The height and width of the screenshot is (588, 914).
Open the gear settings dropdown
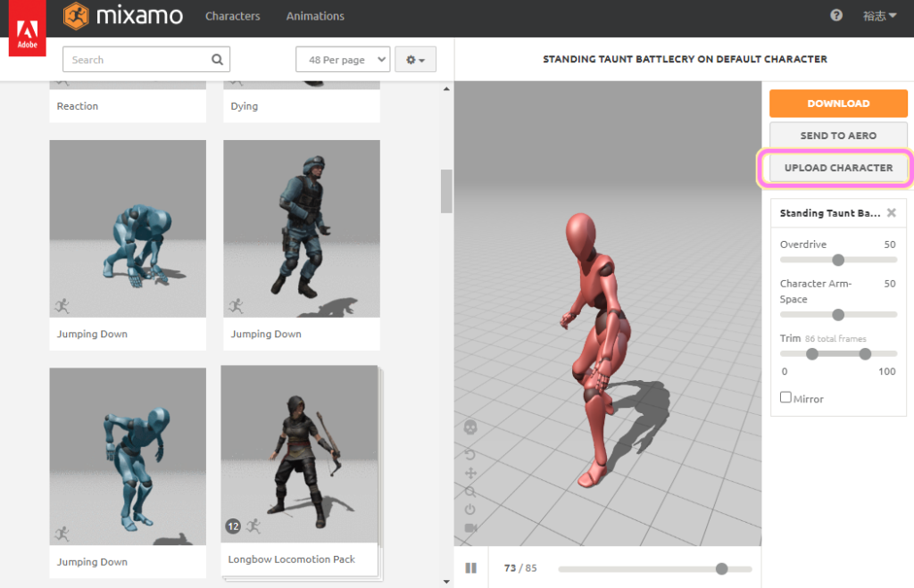(415, 58)
